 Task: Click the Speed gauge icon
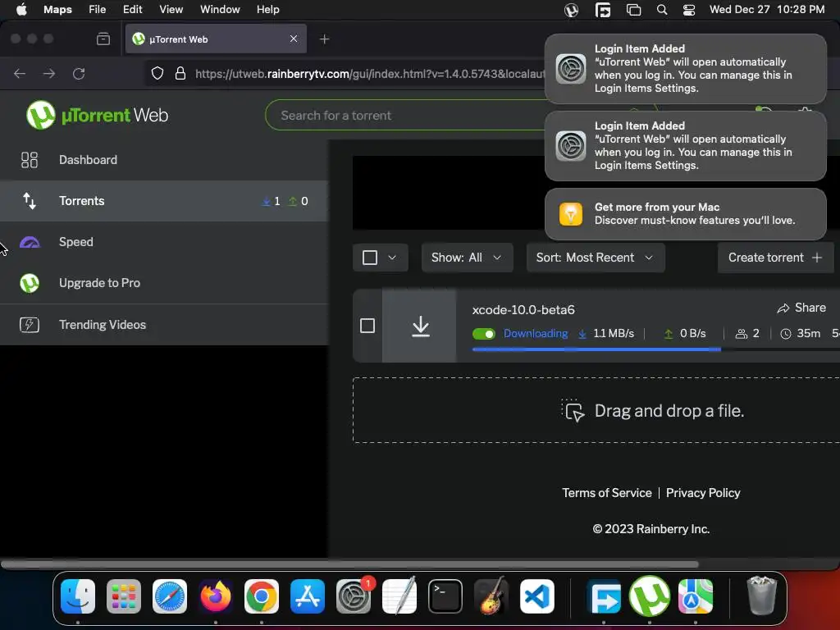30,242
